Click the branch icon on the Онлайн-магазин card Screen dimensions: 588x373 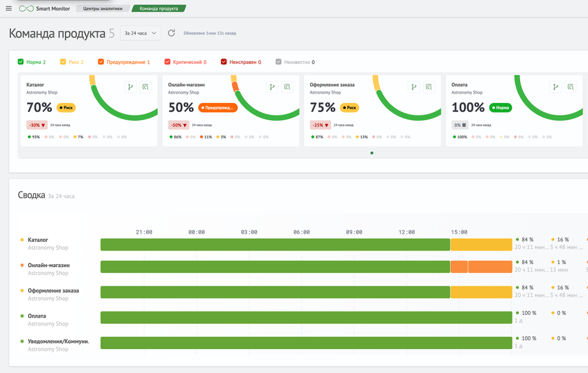(x=272, y=87)
